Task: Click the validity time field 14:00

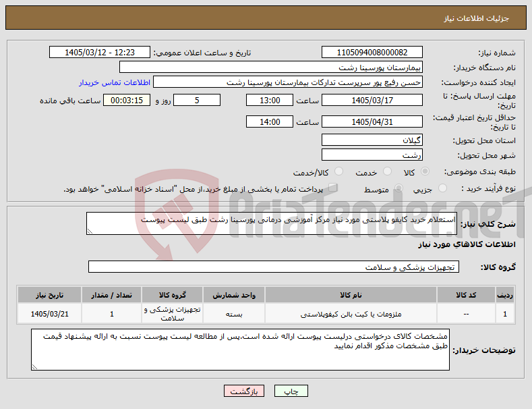Action: [270, 121]
